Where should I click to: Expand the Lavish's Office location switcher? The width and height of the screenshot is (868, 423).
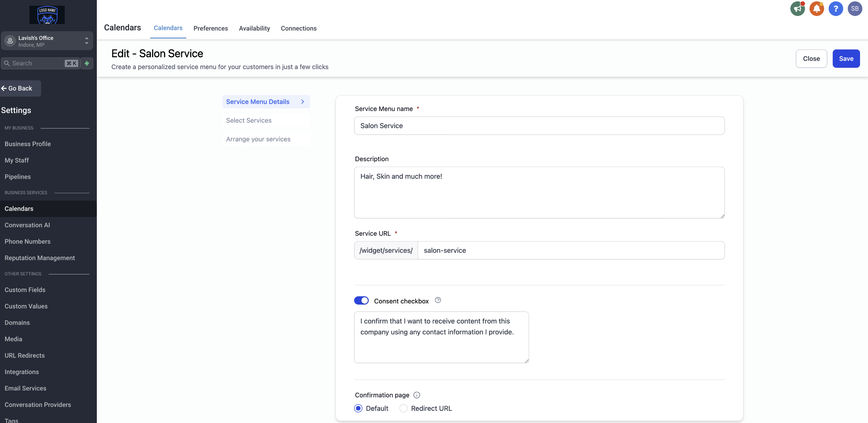[x=47, y=41]
